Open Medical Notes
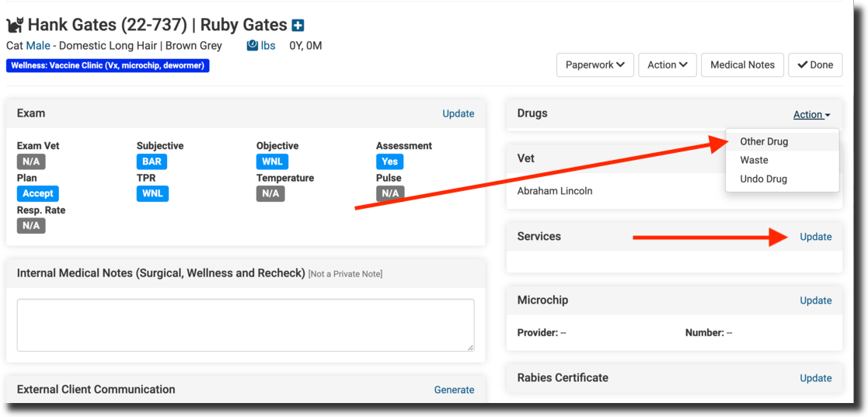The image size is (868, 417). [x=742, y=65]
